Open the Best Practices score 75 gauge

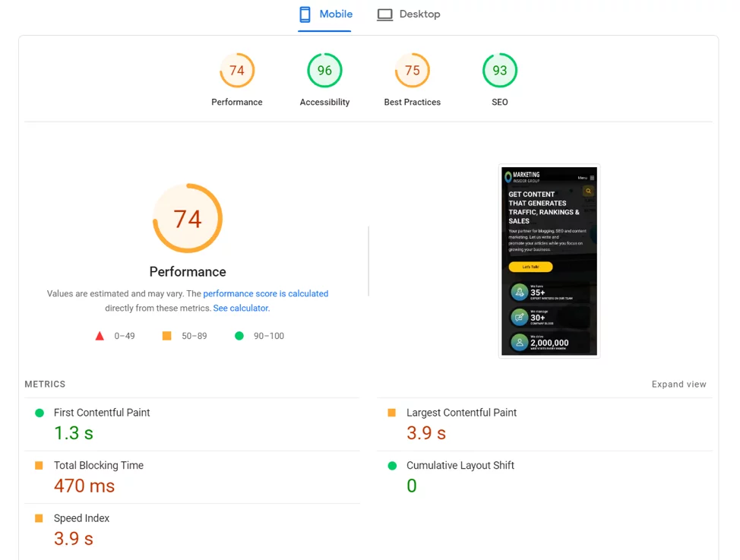(413, 71)
